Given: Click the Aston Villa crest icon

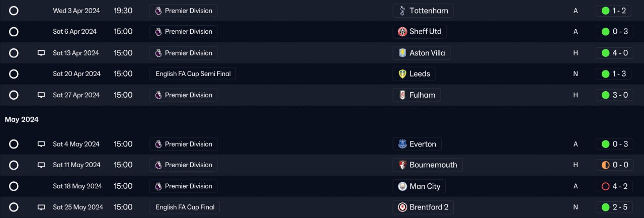Looking at the screenshot, I should point(402,53).
